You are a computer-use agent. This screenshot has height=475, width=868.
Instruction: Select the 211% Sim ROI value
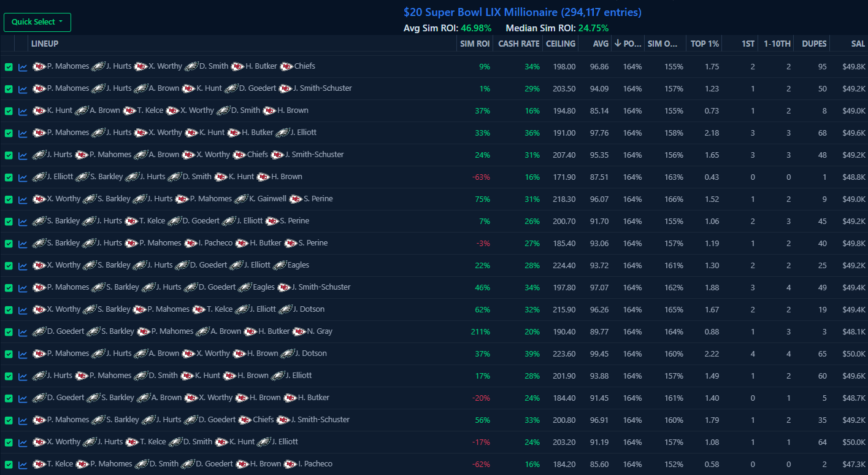480,331
